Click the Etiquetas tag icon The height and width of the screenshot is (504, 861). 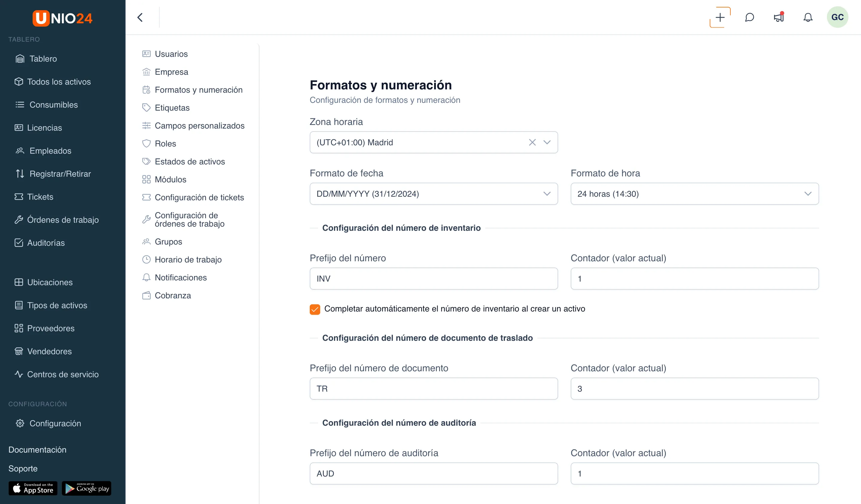click(x=146, y=108)
